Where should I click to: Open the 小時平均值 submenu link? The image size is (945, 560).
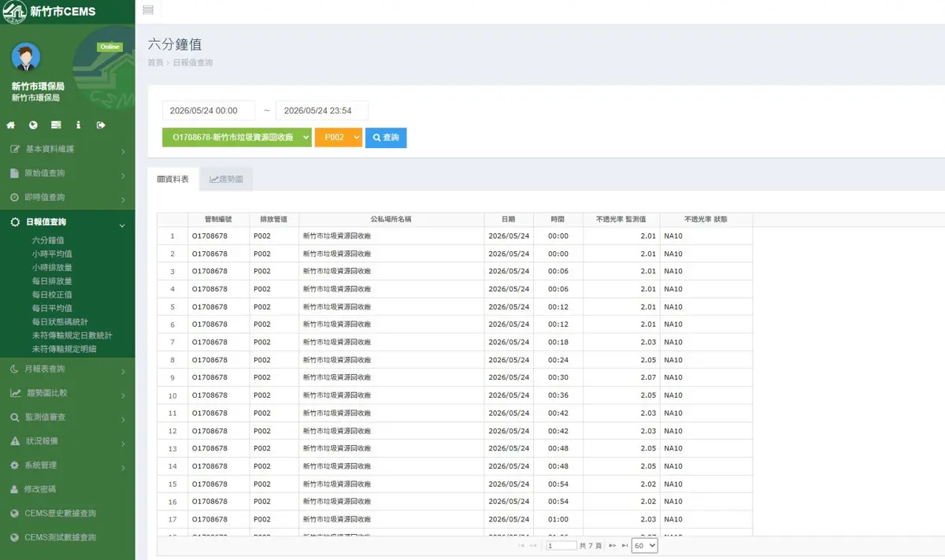click(x=52, y=254)
